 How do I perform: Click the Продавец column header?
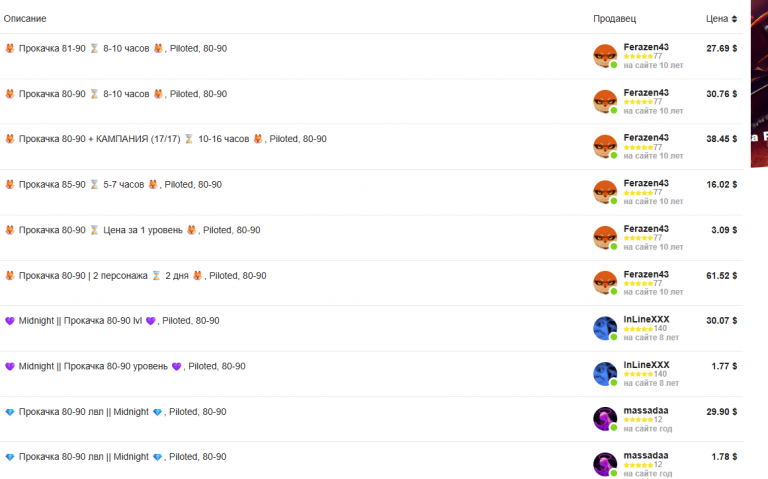(614, 19)
